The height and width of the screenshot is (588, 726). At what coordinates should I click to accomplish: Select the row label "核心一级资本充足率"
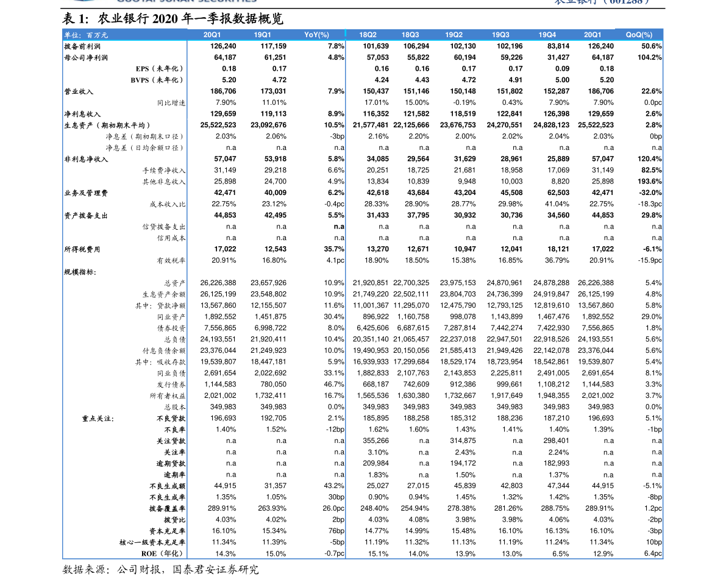[x=153, y=543]
